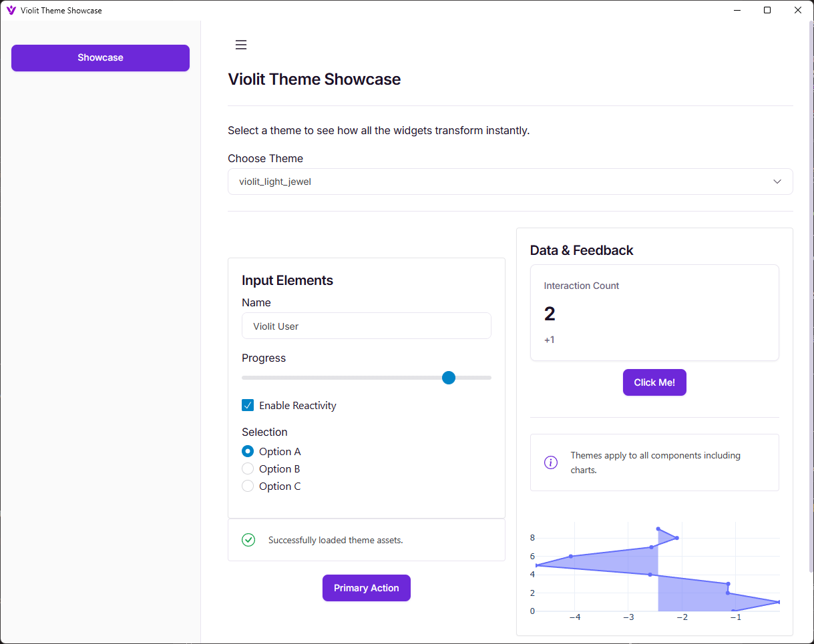Click the vertical page scrollbar
The image size is (814, 644).
pyautogui.click(x=811, y=267)
